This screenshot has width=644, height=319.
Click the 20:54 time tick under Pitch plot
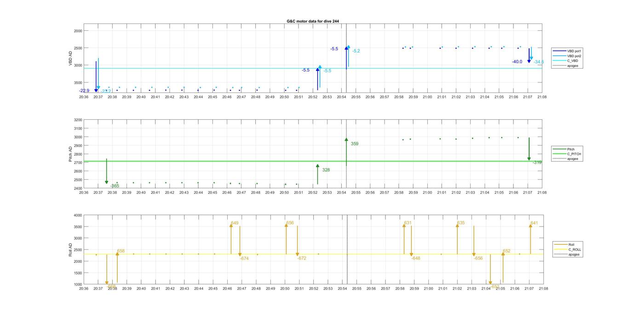coord(341,193)
